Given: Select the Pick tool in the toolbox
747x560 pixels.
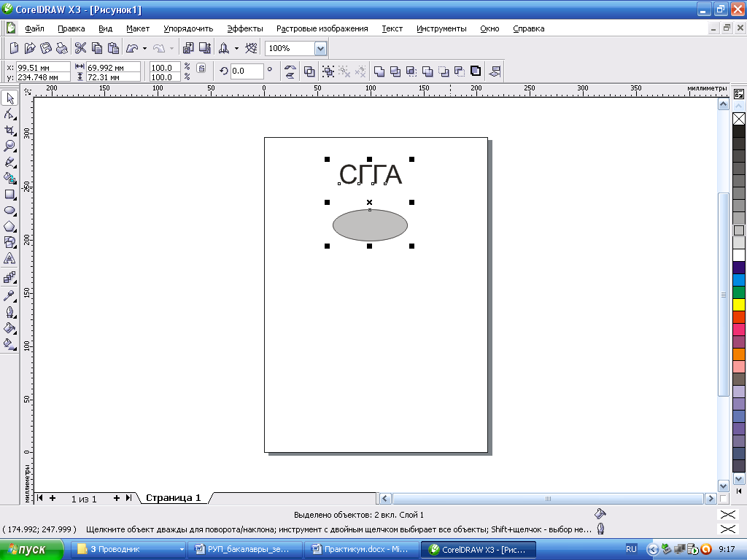Looking at the screenshot, I should 9,98.
